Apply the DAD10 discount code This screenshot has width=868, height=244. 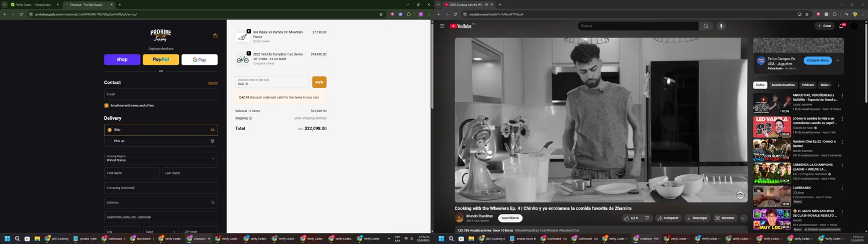(319, 82)
